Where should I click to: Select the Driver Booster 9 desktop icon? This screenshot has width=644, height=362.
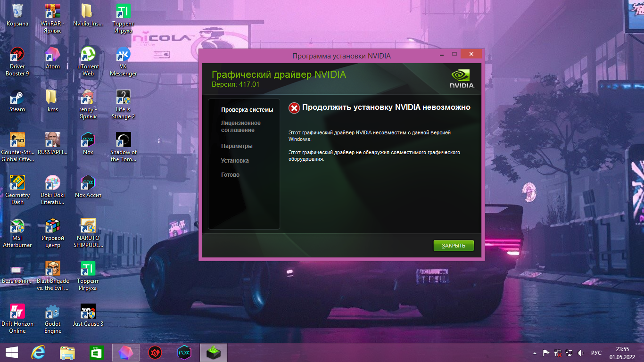[17, 61]
